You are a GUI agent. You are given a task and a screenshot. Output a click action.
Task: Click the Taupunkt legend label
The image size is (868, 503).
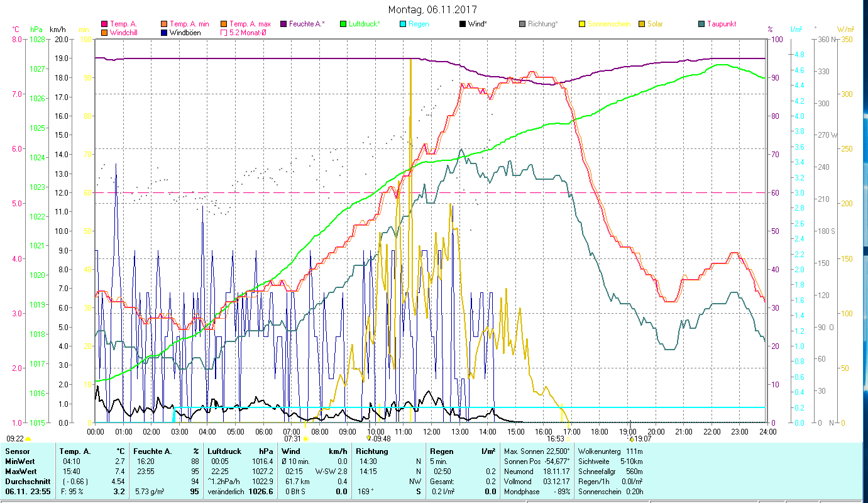pyautogui.click(x=721, y=24)
